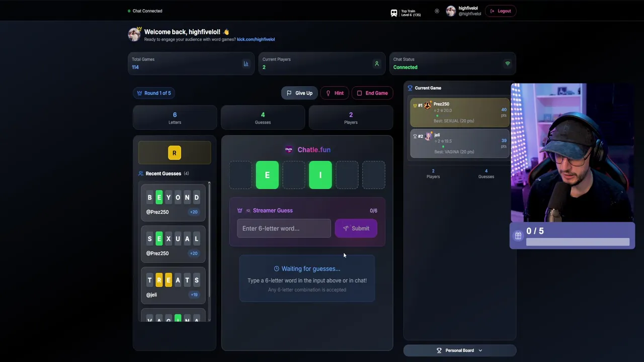Click the Chat Status wifi icon
This screenshot has width=644, height=362.
tap(507, 63)
